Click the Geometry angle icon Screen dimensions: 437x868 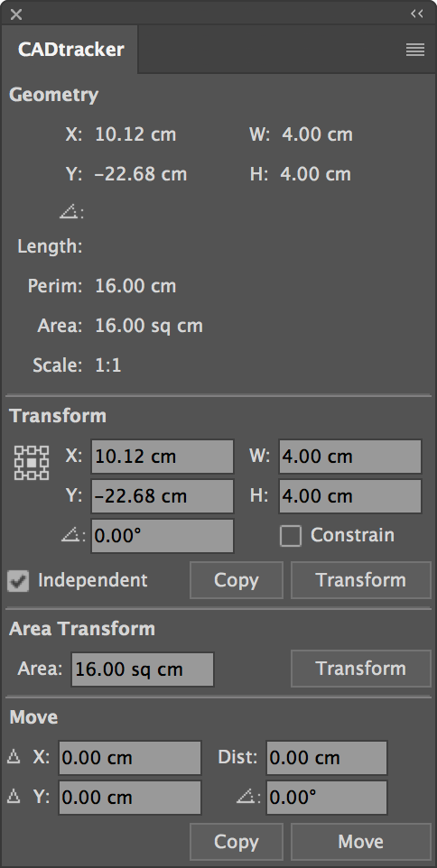[x=71, y=212]
